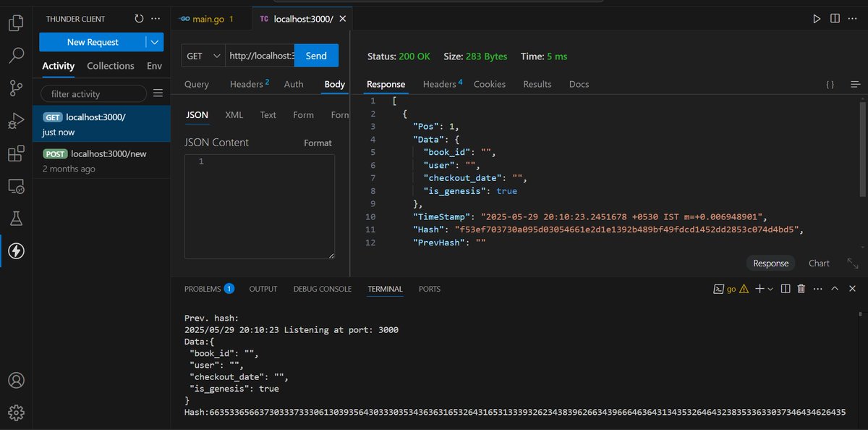
Task: Open the Cookies response tab
Action: (490, 84)
